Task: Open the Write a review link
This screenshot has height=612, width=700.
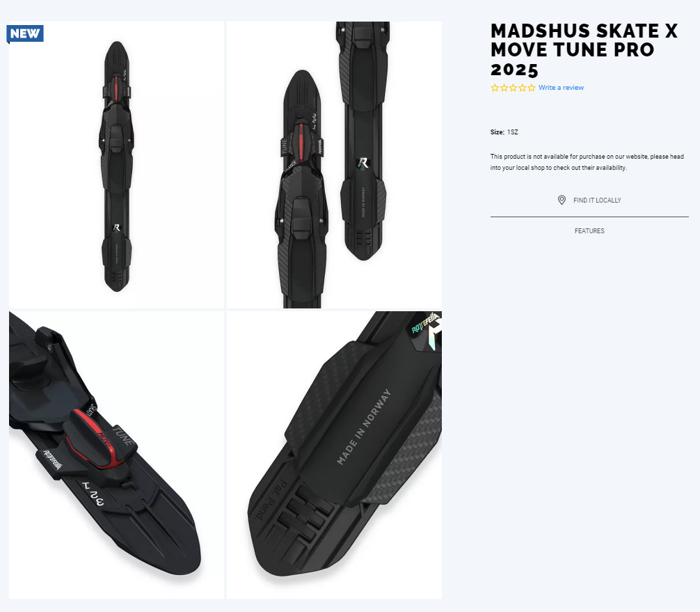Action: (561, 88)
